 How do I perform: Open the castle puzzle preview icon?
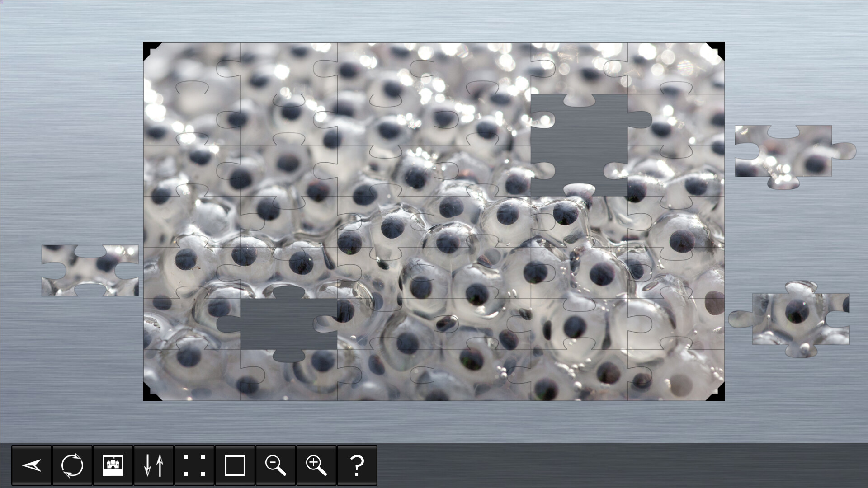pos(113,465)
